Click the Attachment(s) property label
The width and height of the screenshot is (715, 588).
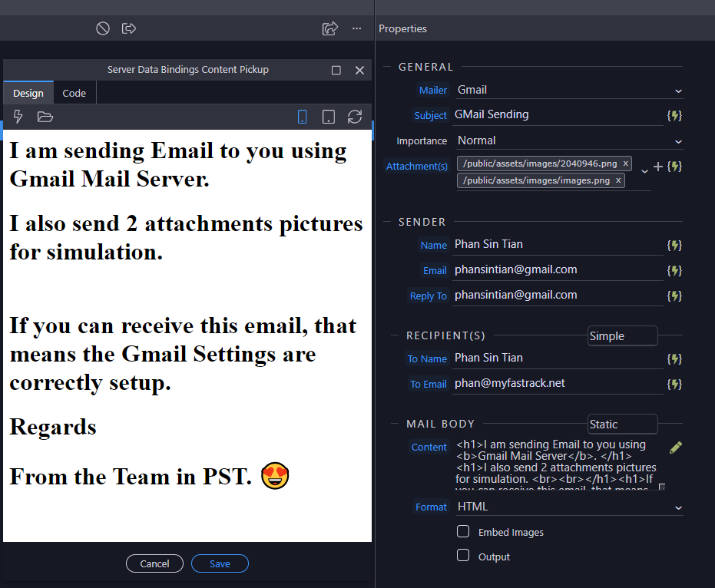(x=417, y=167)
